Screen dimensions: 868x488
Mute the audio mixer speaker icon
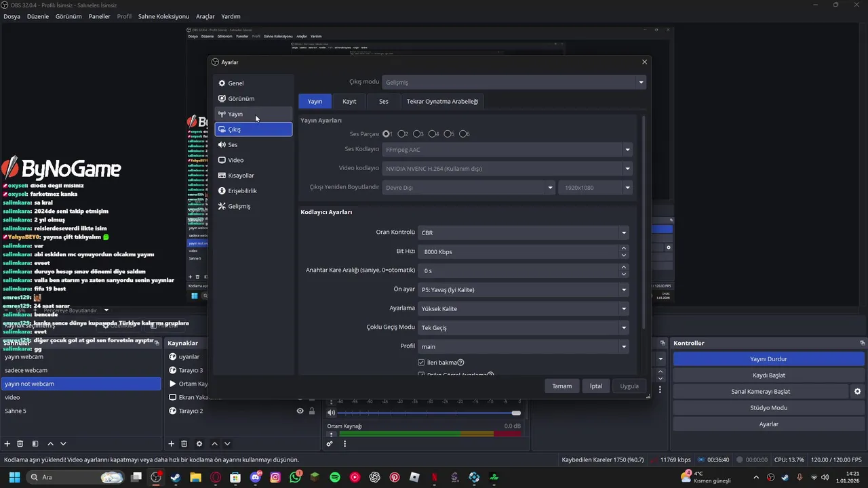point(331,413)
